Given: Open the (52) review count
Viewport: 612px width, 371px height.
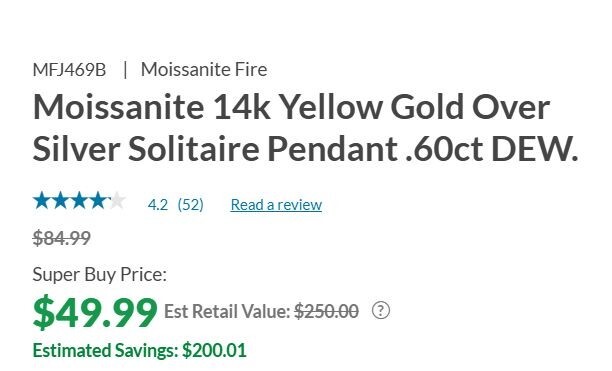Looking at the screenshot, I should pos(190,204).
